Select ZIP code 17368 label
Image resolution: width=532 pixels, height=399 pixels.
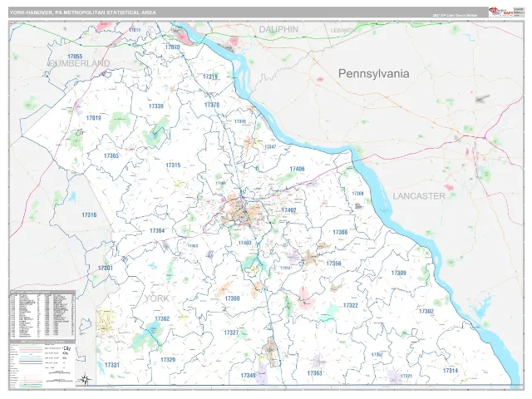point(357,194)
